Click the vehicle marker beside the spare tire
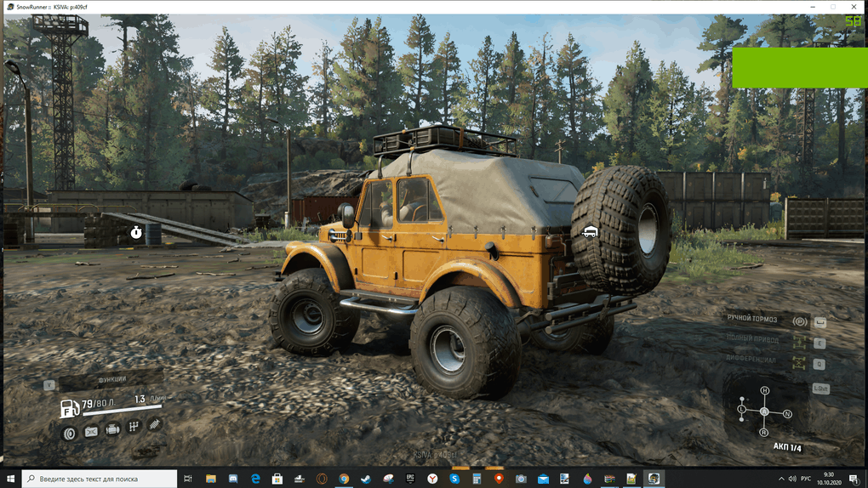The height and width of the screenshot is (488, 868). tap(589, 231)
